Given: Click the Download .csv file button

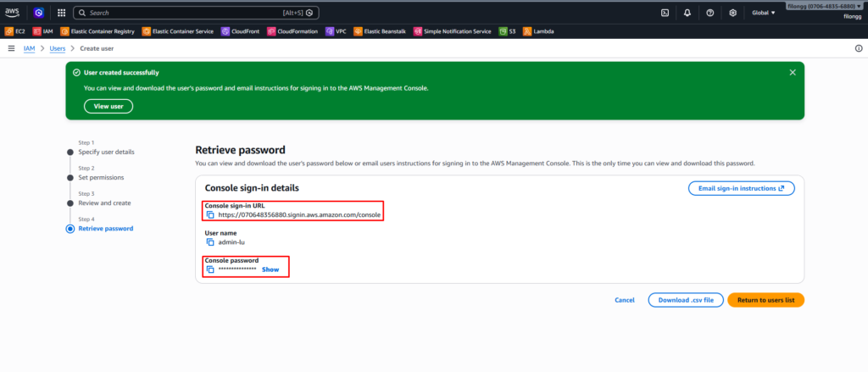Looking at the screenshot, I should pyautogui.click(x=686, y=300).
